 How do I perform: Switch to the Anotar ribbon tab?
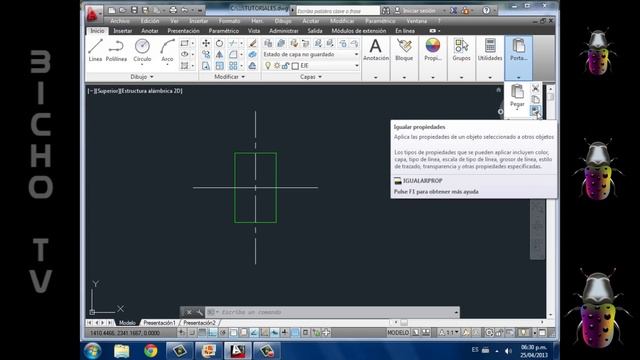[x=149, y=31]
